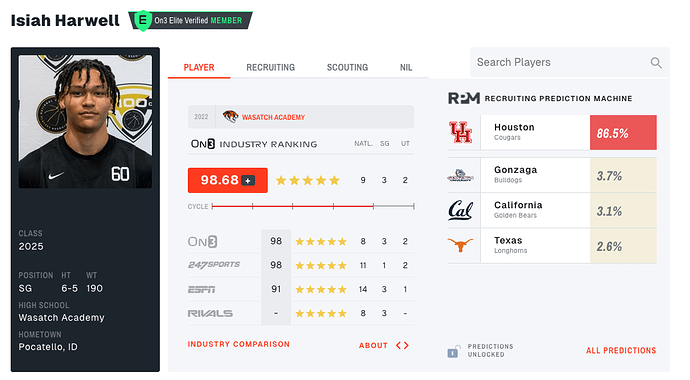Click the Wasatch Academy school link
690x380 pixels.
[273, 117]
